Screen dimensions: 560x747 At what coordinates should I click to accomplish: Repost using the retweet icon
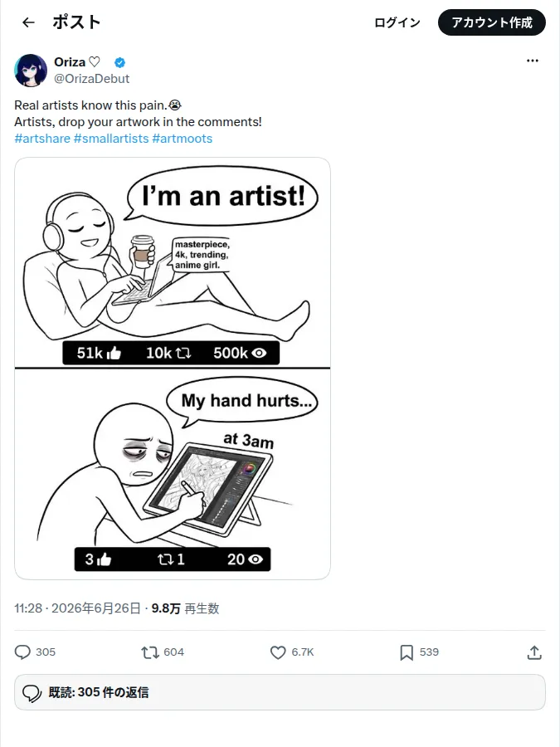click(150, 652)
